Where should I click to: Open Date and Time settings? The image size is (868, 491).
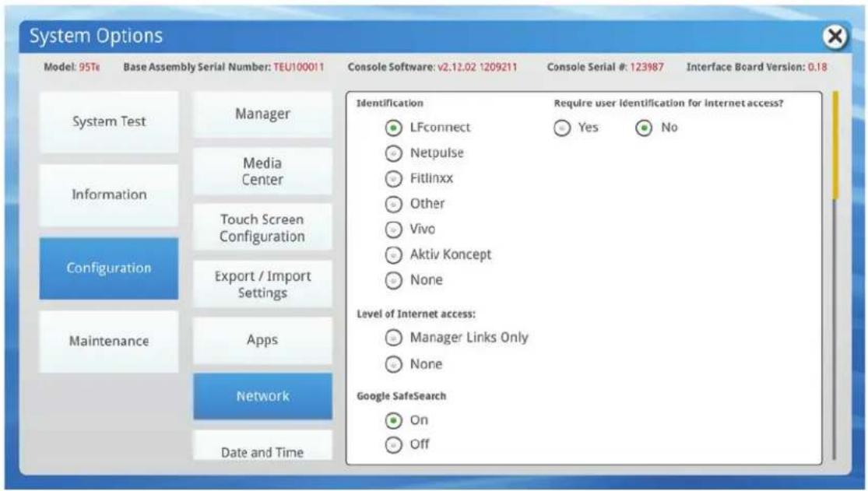click(262, 446)
